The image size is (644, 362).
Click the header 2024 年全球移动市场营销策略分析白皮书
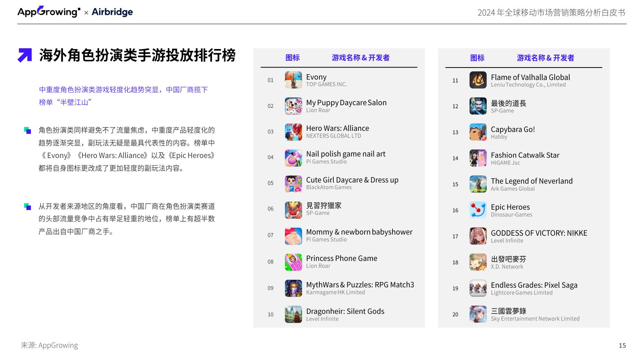click(x=551, y=12)
